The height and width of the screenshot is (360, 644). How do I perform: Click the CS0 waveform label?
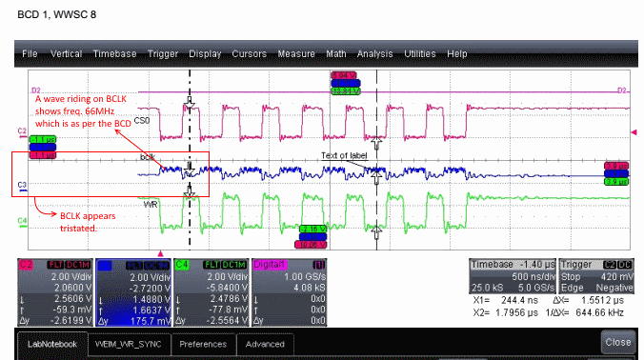[x=142, y=121]
